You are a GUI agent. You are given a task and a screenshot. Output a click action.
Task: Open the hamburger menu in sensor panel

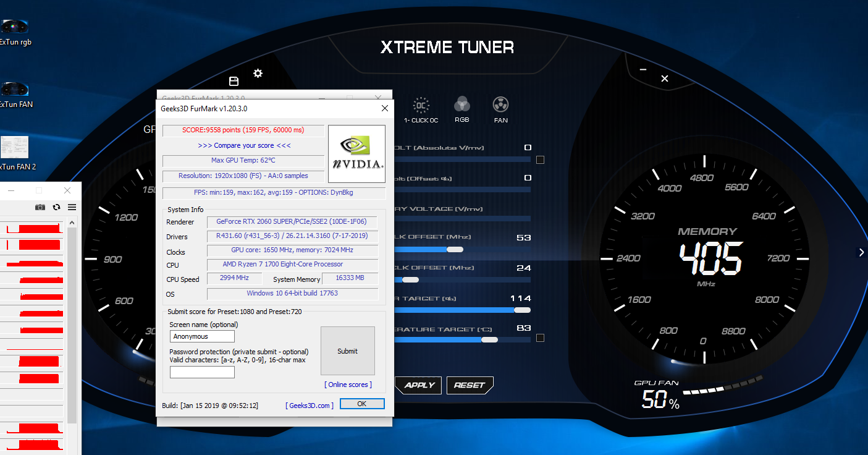point(72,207)
